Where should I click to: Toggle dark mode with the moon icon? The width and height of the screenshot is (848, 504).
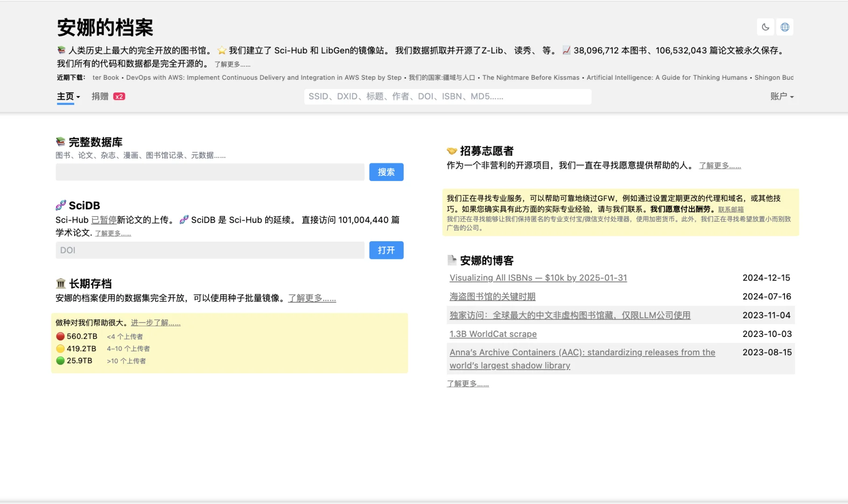(765, 27)
